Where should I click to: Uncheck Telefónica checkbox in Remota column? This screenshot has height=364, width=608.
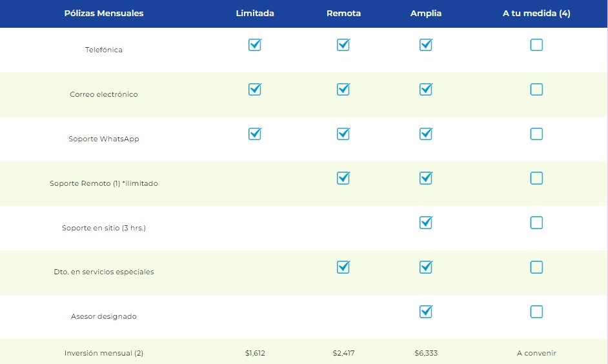[x=343, y=45]
